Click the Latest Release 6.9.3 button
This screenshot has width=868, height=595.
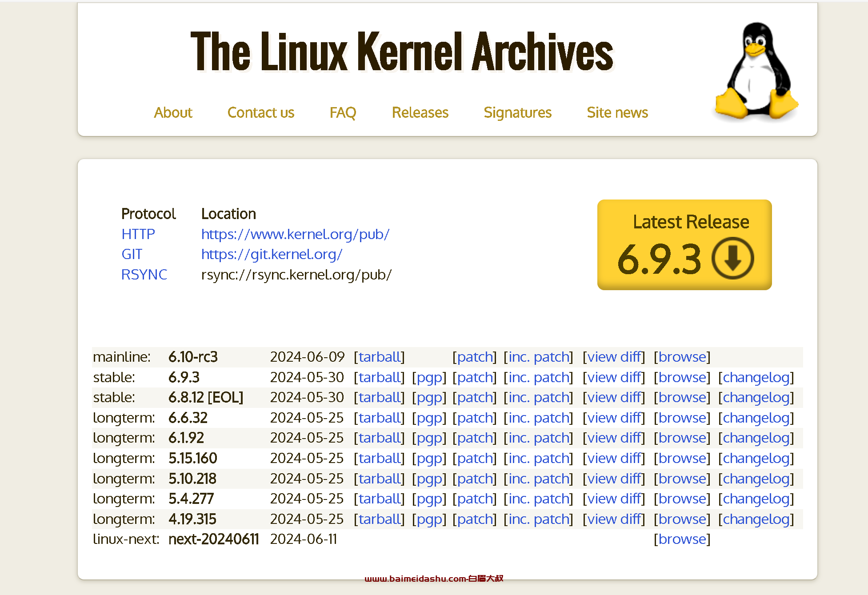684,245
